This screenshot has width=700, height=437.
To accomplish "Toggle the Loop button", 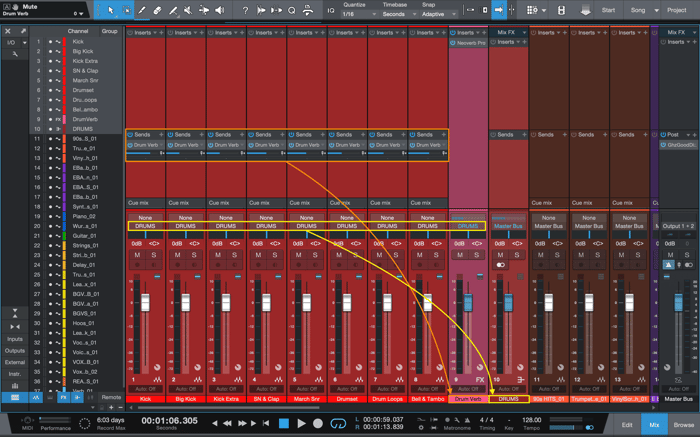I will coord(338,423).
